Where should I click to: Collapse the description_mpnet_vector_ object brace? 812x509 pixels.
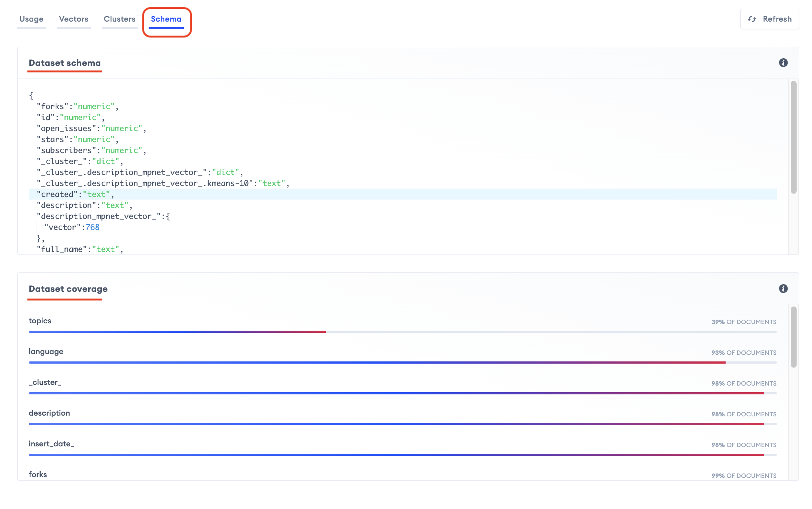pyautogui.click(x=168, y=216)
